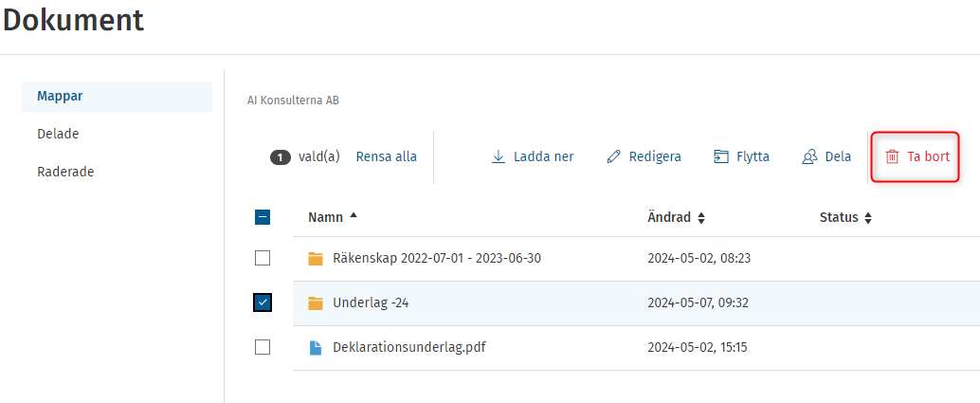Click the Redigera button label
This screenshot has height=403, width=980.
(x=655, y=156)
